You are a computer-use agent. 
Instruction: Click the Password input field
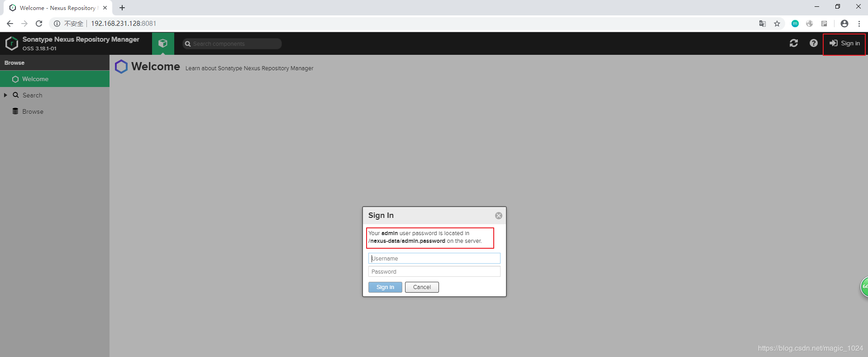click(434, 271)
